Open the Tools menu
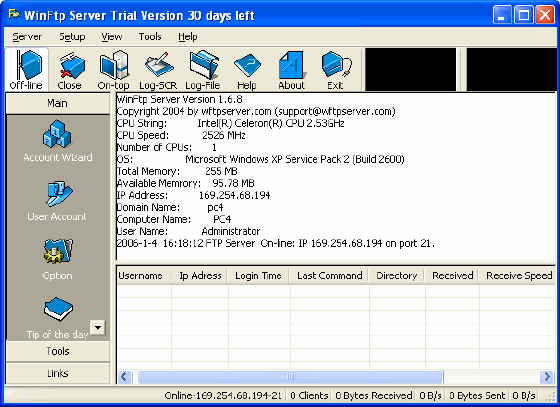The height and width of the screenshot is (407, 560). click(150, 37)
